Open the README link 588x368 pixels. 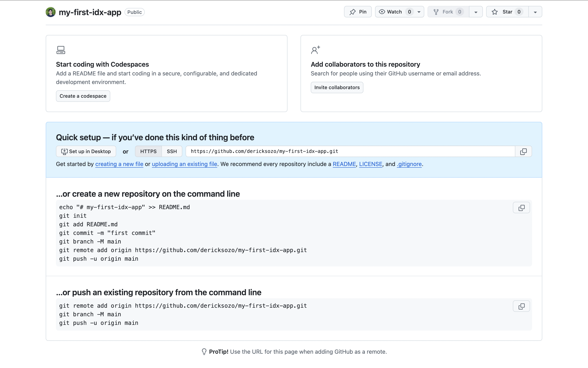pos(344,164)
